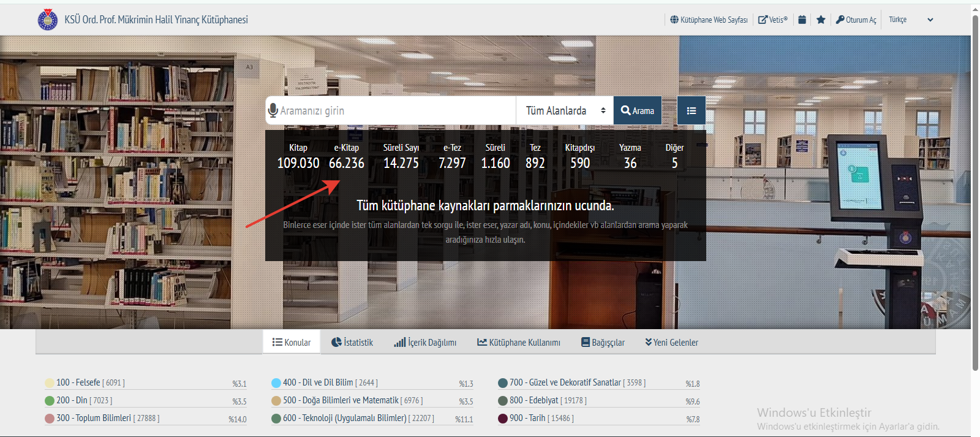
Task: Expand the Yeni Gelenler section
Action: (x=671, y=343)
